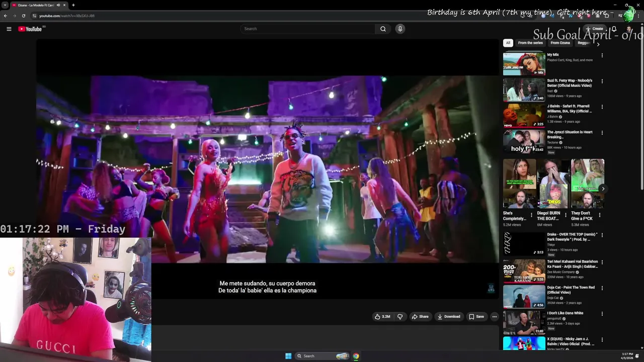Open options for She's Completely short

coord(531,215)
